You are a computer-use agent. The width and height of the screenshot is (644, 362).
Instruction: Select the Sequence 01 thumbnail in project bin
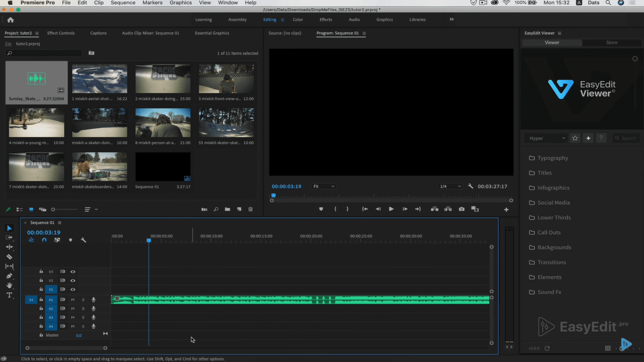pos(163,167)
